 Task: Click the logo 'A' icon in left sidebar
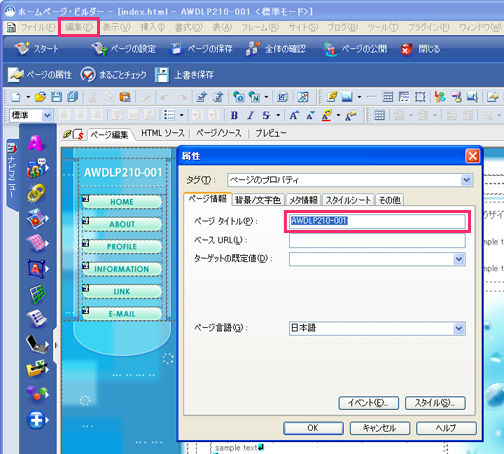pyautogui.click(x=36, y=143)
